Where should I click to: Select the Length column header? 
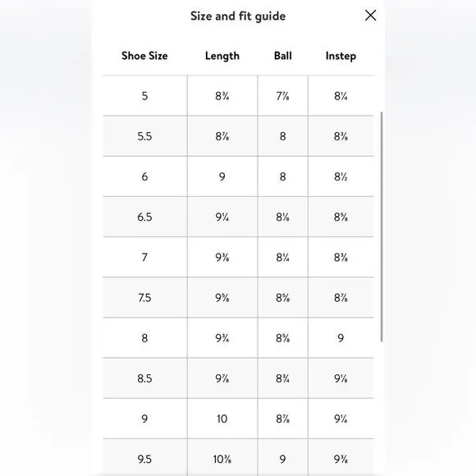tap(222, 56)
